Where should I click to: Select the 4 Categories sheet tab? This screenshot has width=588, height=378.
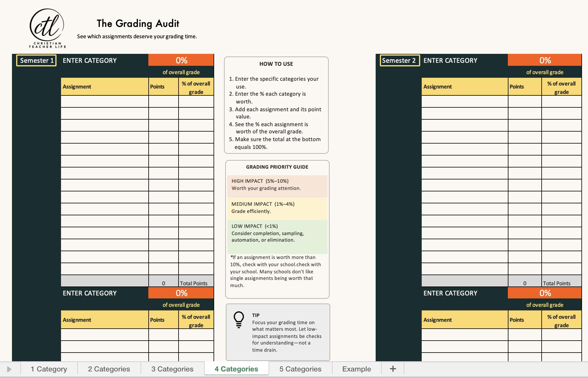236,369
